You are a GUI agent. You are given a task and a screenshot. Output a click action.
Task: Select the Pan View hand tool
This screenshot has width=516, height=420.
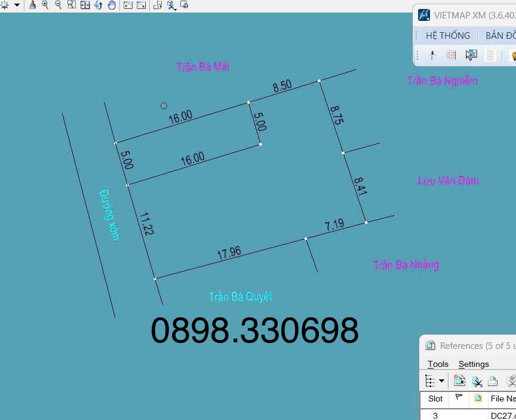pos(112,5)
